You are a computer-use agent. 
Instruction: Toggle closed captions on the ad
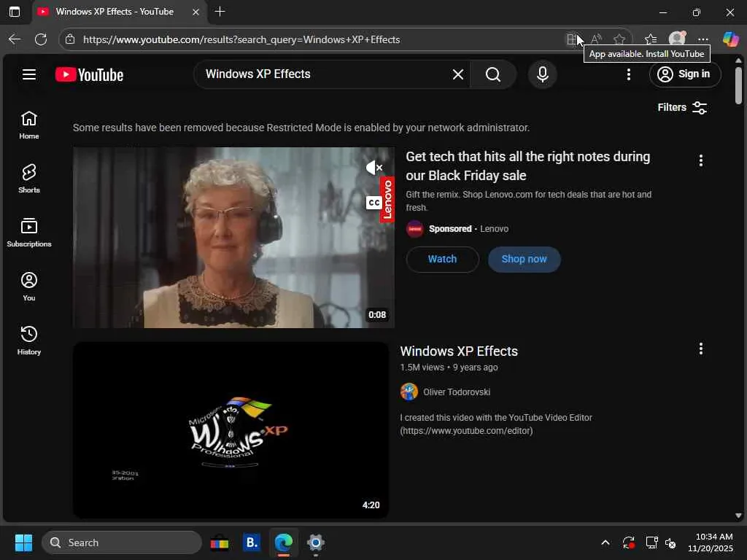click(374, 203)
